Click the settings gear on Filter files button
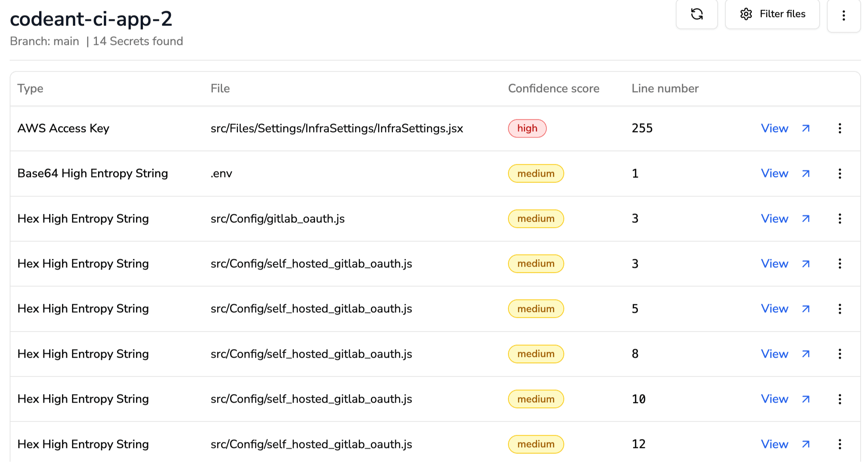The height and width of the screenshot is (462, 868). click(x=746, y=14)
